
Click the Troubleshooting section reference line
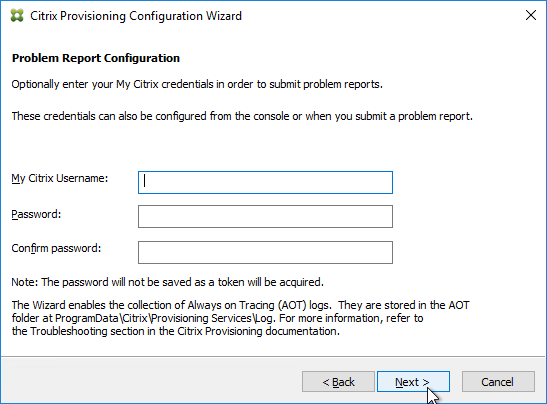175,331
